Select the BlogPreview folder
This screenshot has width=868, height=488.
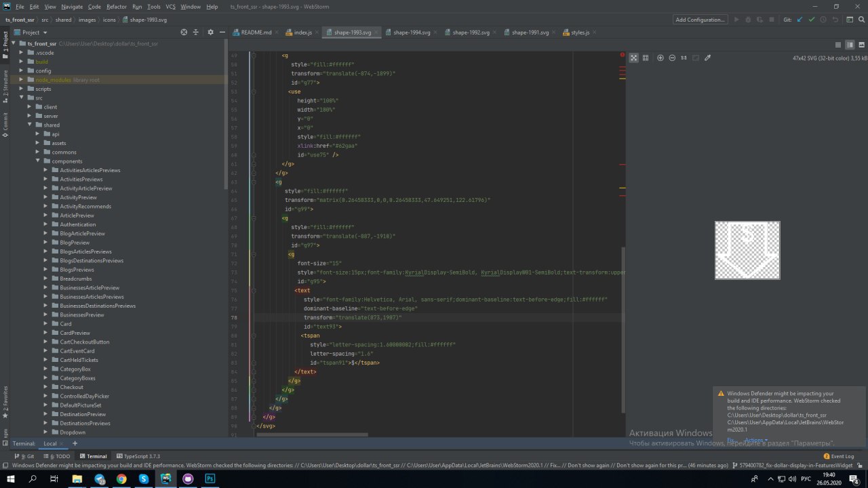click(75, 242)
